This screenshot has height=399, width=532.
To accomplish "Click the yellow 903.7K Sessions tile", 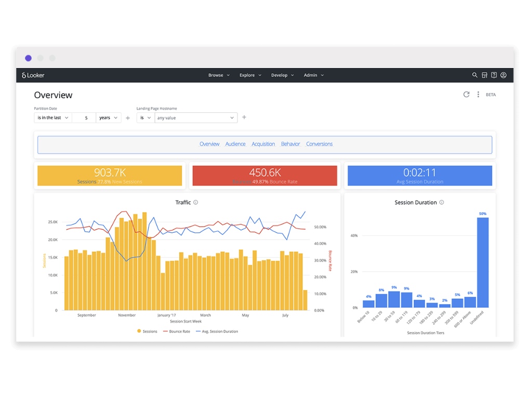I will click(x=109, y=176).
